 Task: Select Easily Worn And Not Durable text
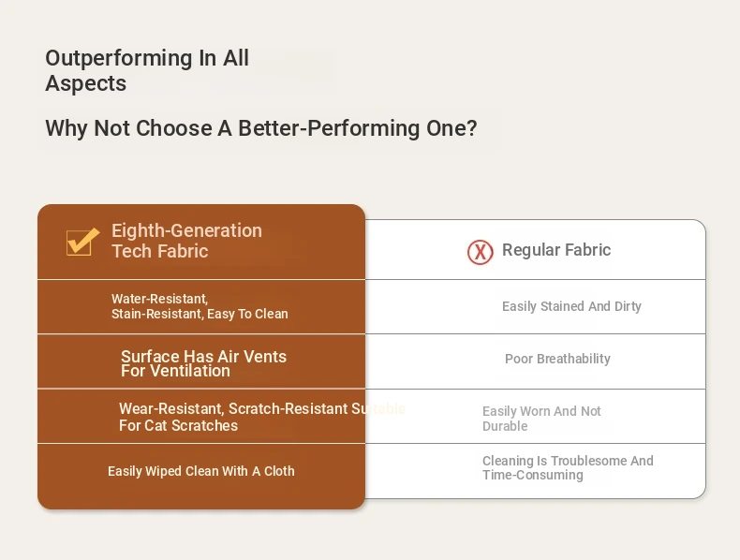click(541, 419)
